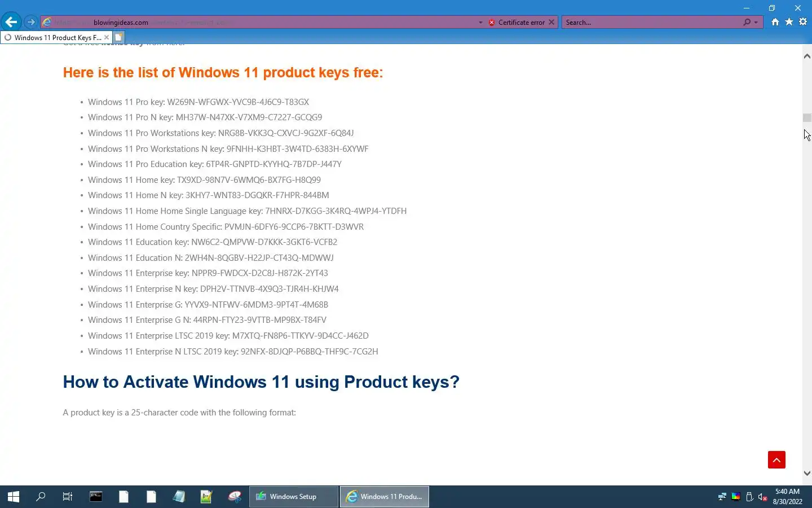Viewport: 812px width, 508px height.
Task: Click the Windows 11 Pro N key line
Action: pyautogui.click(x=205, y=117)
